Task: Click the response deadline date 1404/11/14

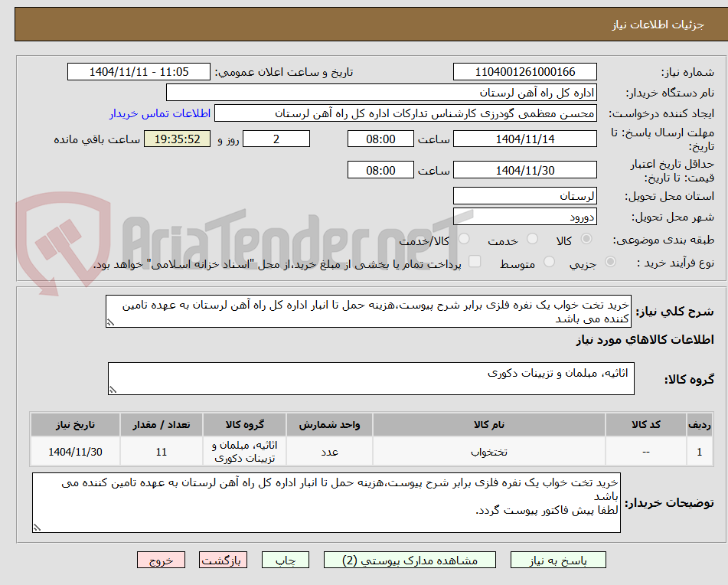Action: tap(524, 139)
